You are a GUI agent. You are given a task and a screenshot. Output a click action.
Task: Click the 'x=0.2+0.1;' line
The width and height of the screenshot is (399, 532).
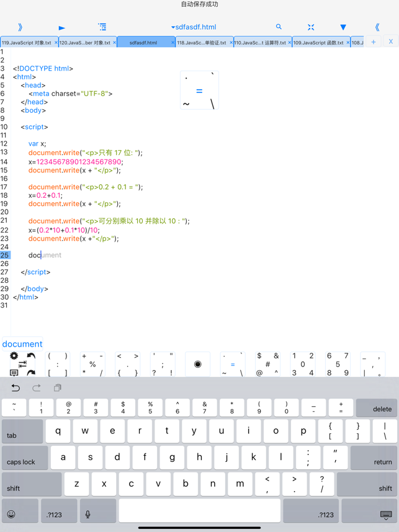(x=45, y=195)
